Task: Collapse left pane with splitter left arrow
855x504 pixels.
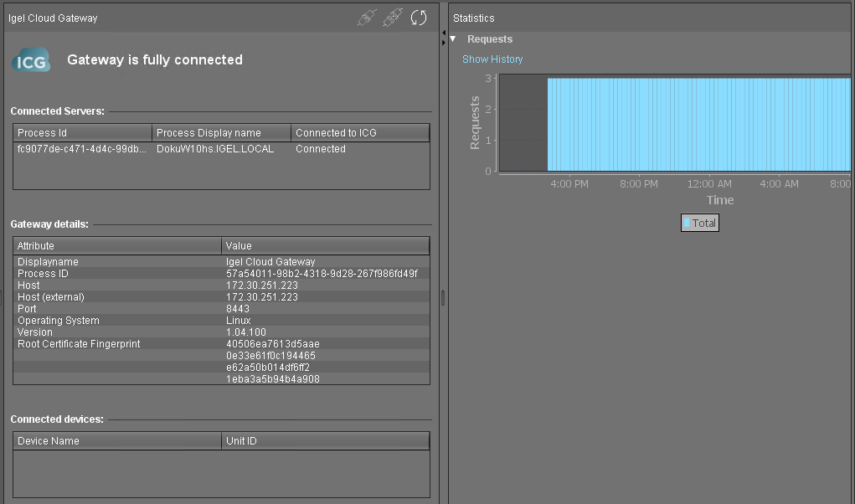Action: [443, 32]
